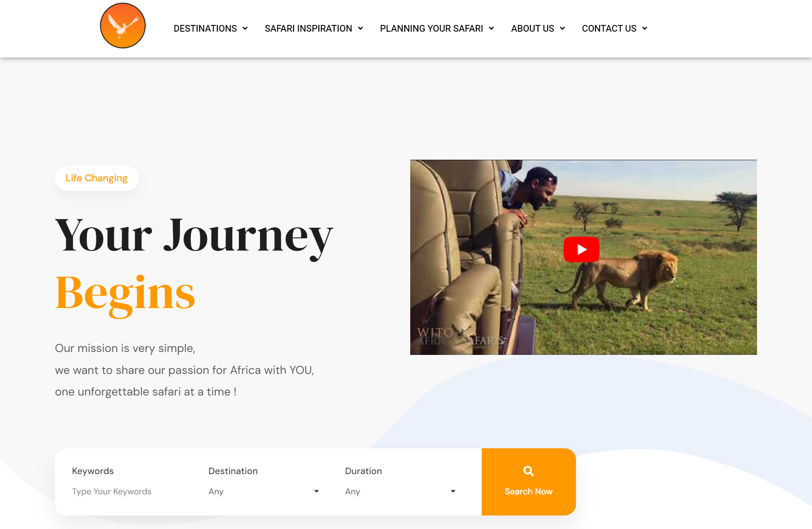Image resolution: width=812 pixels, height=529 pixels.
Task: Click the chevron beside About Us
Action: pos(562,28)
